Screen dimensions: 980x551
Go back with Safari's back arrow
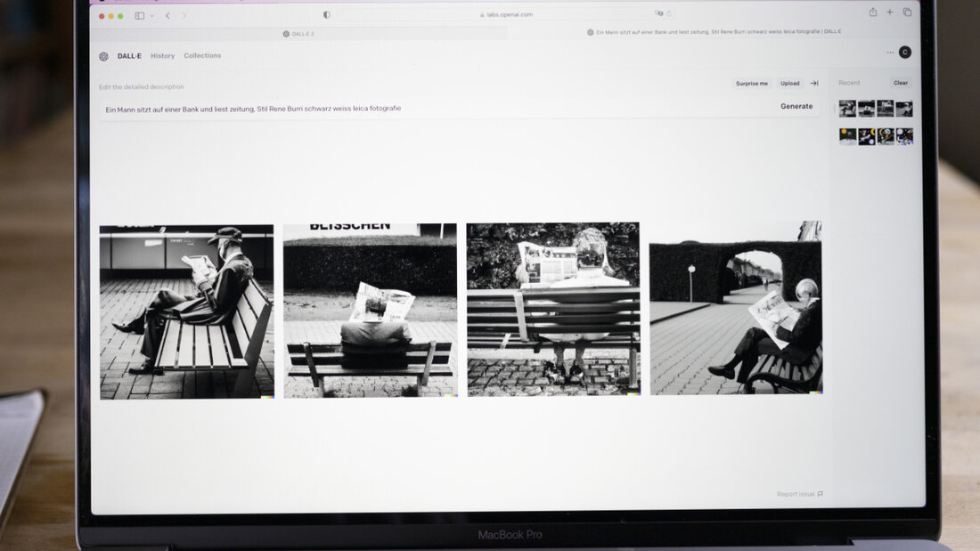pyautogui.click(x=167, y=16)
